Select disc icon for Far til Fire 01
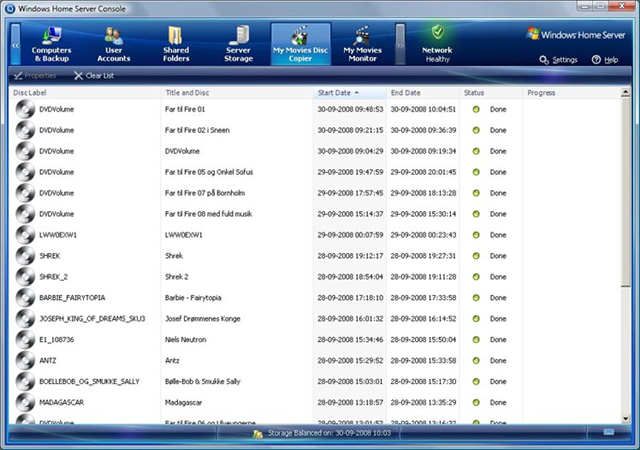 click(25, 109)
